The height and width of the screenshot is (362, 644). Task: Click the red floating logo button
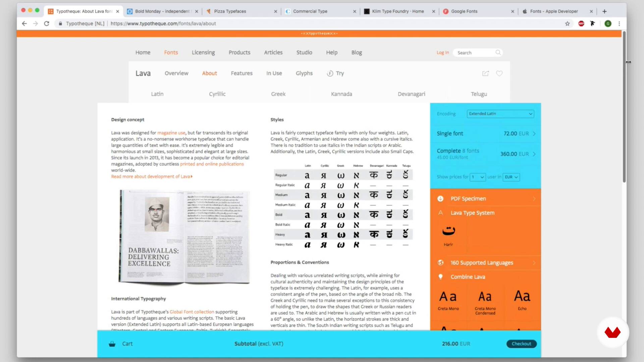click(x=612, y=333)
